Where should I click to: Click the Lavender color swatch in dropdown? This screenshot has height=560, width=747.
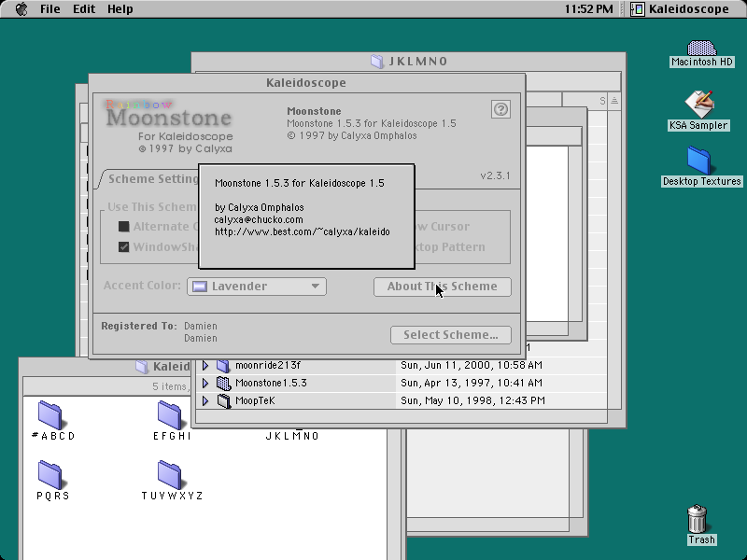coord(200,287)
